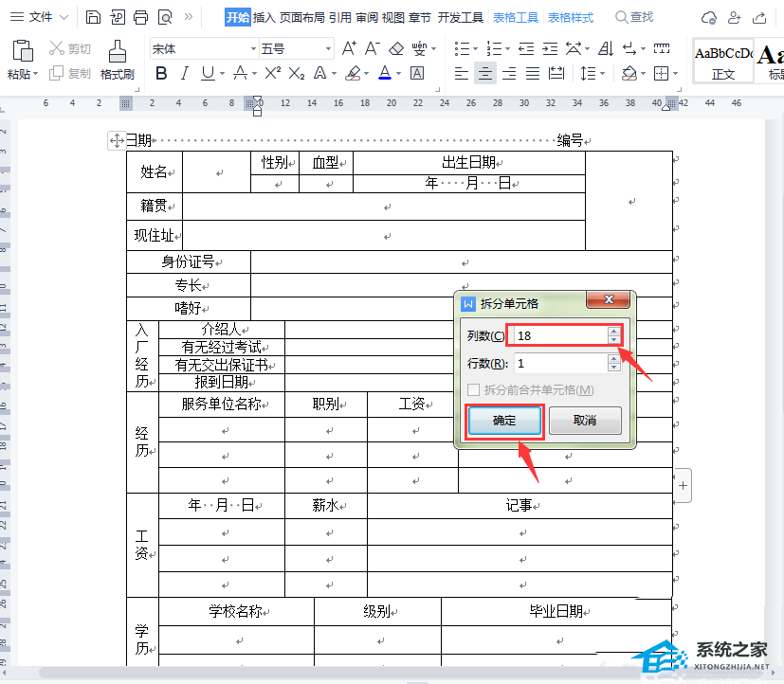Click add column plus button right of table
This screenshot has height=684, width=784.
(683, 485)
